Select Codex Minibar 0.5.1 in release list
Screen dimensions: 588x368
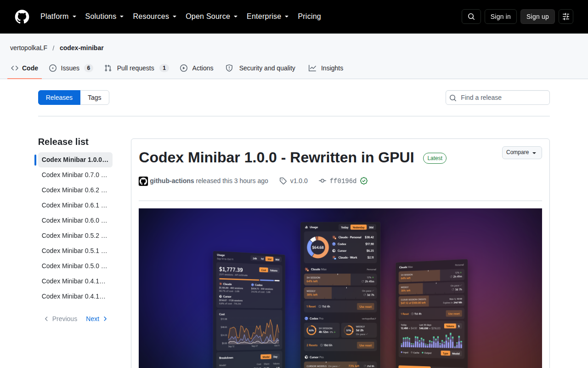pyautogui.click(x=75, y=251)
